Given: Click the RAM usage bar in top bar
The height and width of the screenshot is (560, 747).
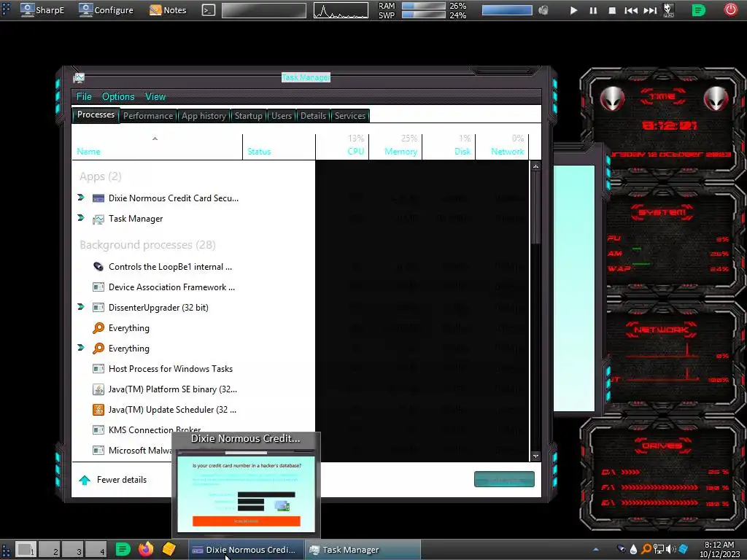Looking at the screenshot, I should pyautogui.click(x=424, y=6).
